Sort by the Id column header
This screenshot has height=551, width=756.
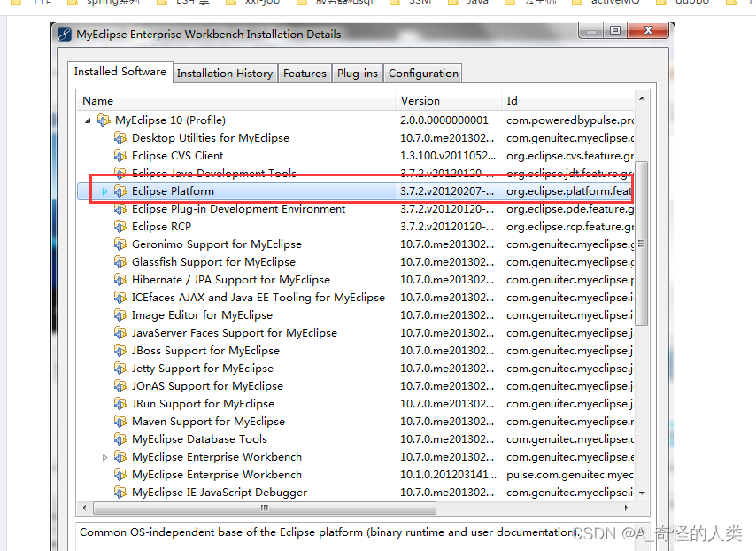point(568,101)
